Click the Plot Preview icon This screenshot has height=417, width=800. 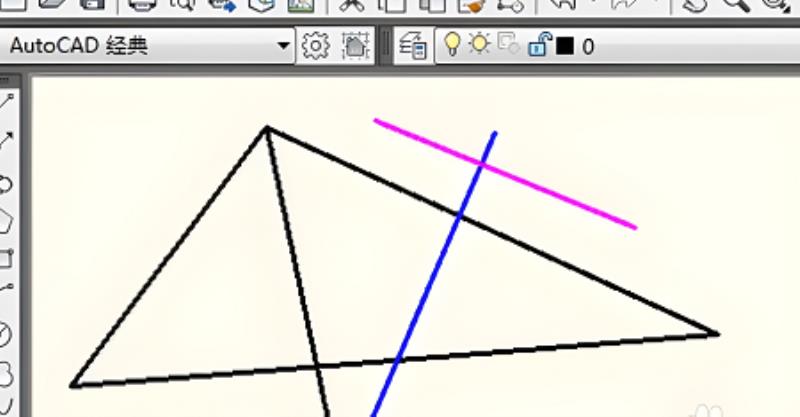pos(183,5)
